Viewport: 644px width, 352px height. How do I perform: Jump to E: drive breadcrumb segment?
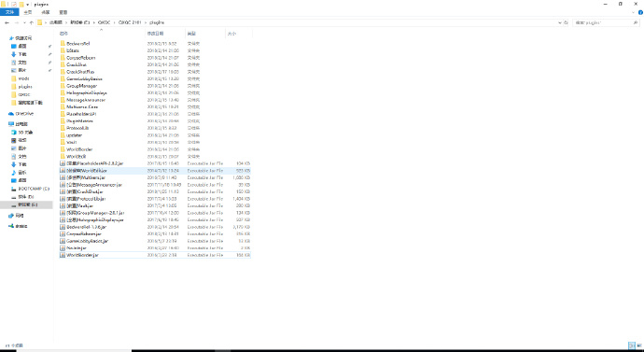click(80, 22)
